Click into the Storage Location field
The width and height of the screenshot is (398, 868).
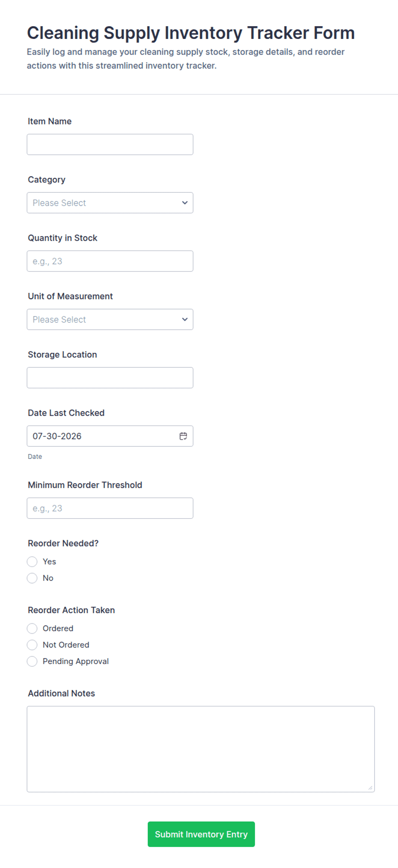click(110, 378)
